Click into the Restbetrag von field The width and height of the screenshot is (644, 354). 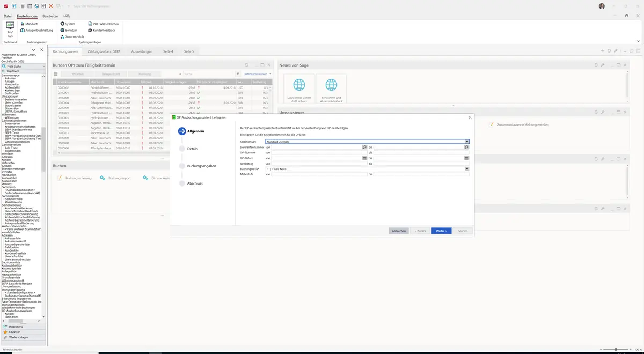[319, 164]
